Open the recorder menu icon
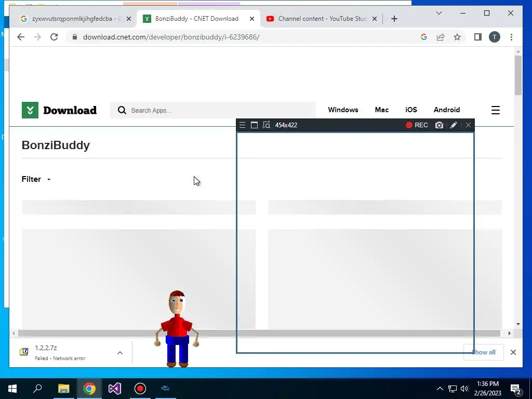The width and height of the screenshot is (532, 399). (242, 125)
